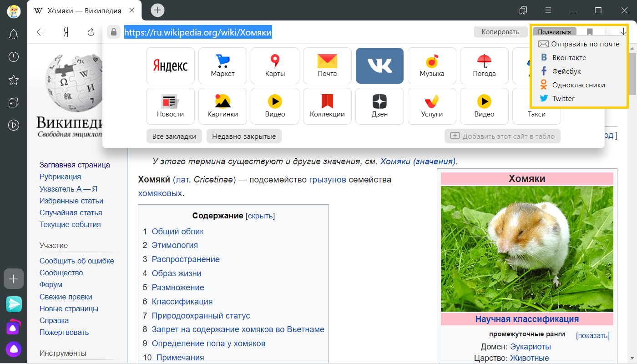The width and height of the screenshot is (637, 364).
Task: Click Добавить этот сайт в табло
Action: click(x=502, y=136)
